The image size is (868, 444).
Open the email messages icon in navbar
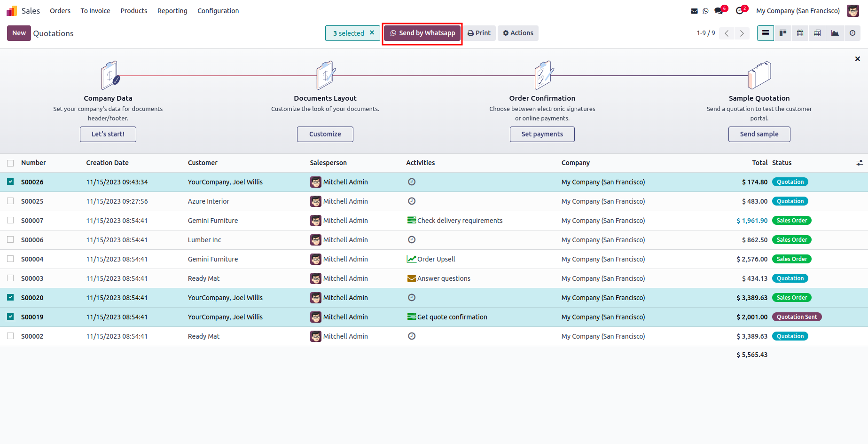coord(694,11)
